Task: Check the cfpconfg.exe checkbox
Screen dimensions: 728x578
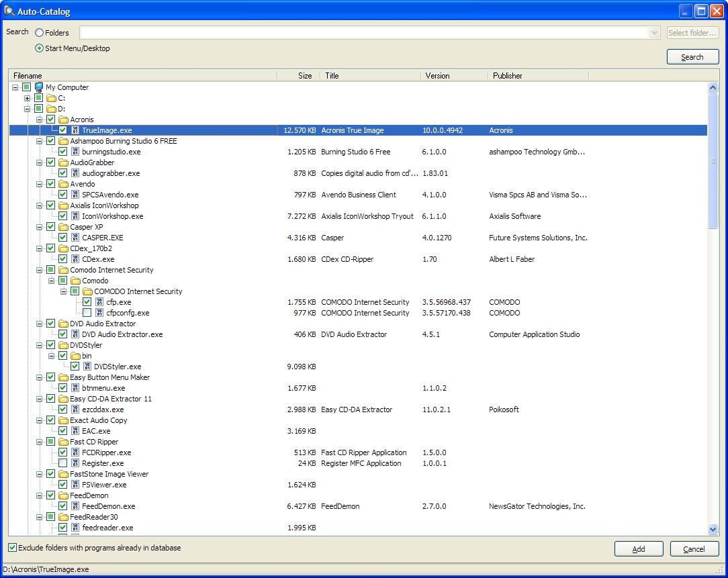Action: tap(87, 313)
